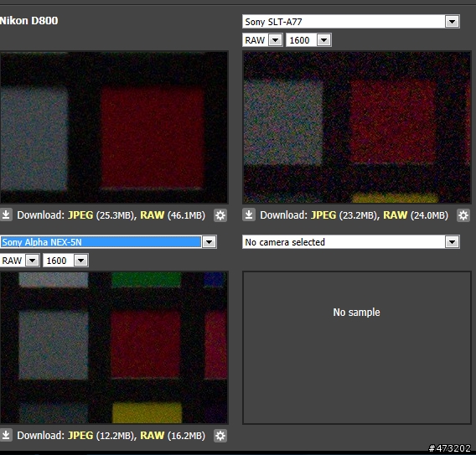Download the Sony Alpha NEX-5N JPEG (12.2MB)
The image size is (476, 455).
click(80, 435)
